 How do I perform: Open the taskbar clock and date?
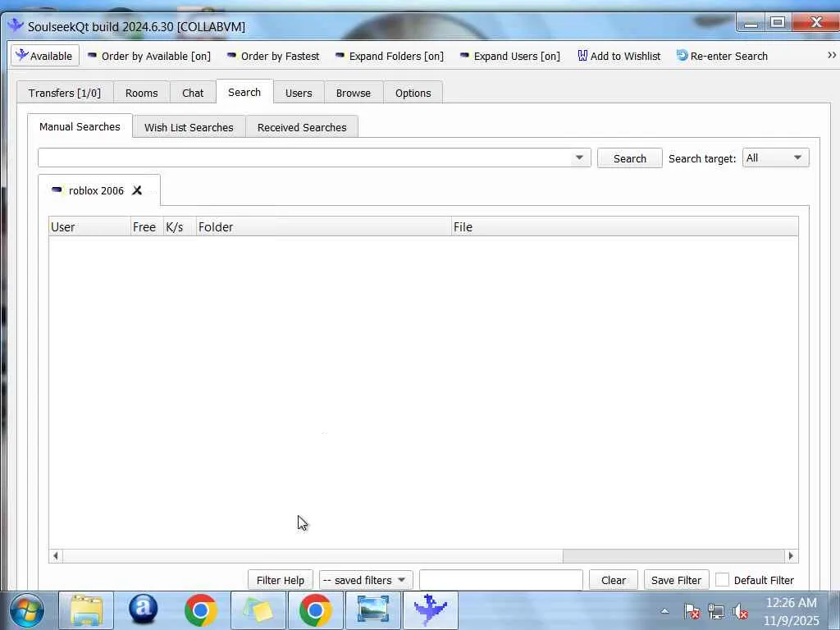coord(792,611)
